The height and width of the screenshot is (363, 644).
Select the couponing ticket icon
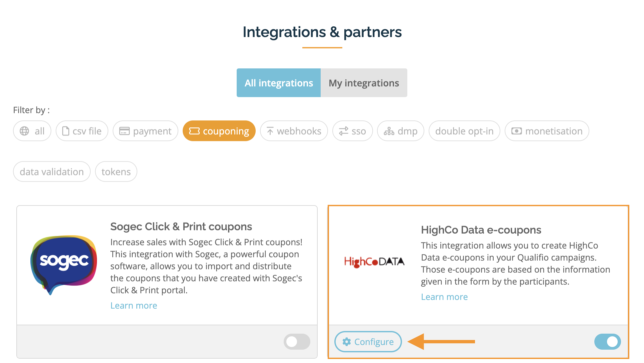pos(194,131)
